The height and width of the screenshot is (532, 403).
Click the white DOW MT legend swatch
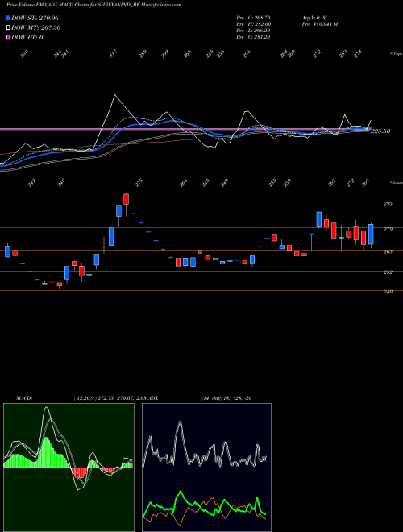8,28
